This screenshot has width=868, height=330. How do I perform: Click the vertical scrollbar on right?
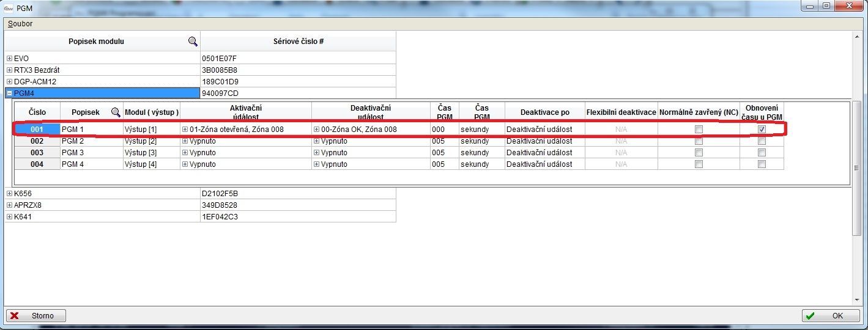coord(856,168)
